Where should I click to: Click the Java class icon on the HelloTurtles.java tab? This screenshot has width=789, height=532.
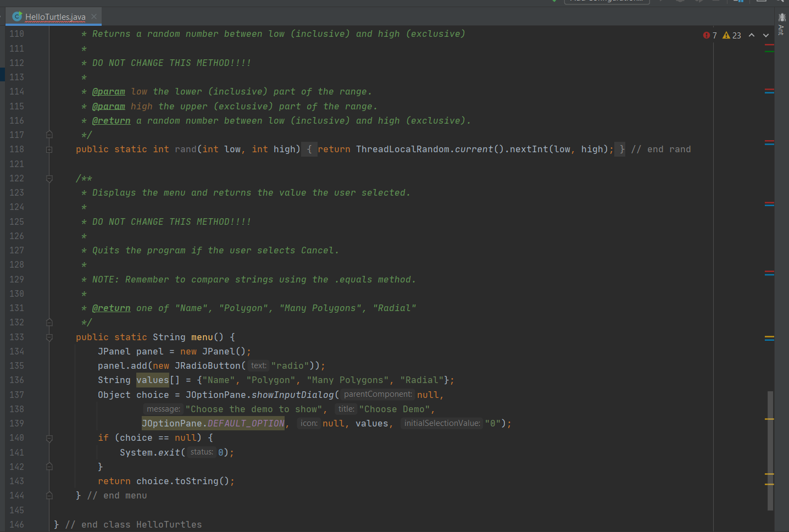click(17, 16)
